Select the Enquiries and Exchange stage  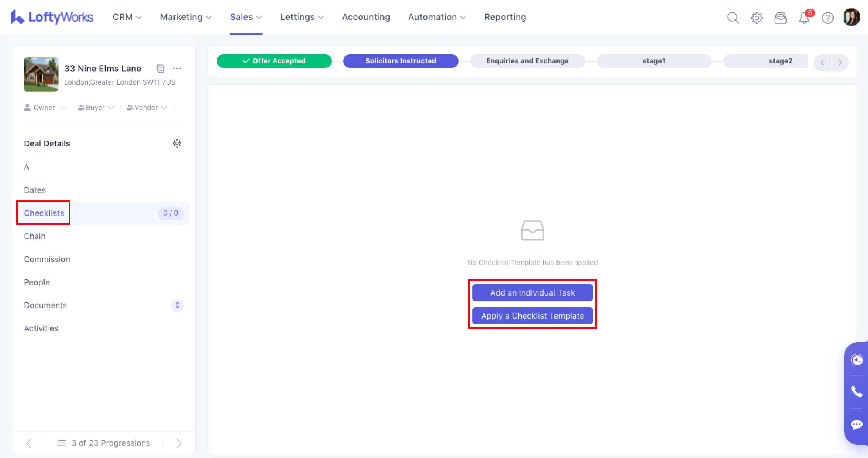[x=527, y=61]
